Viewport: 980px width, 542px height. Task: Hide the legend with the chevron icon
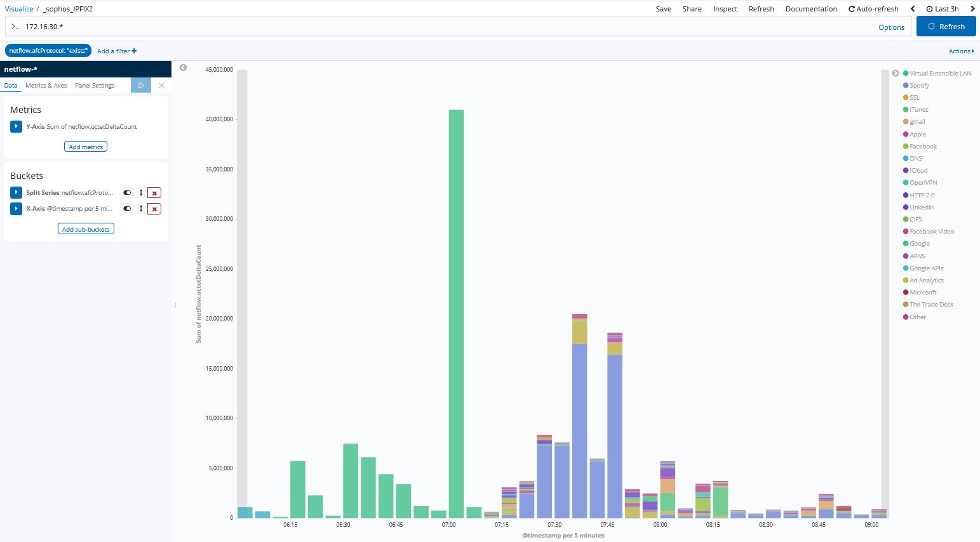[x=895, y=74]
